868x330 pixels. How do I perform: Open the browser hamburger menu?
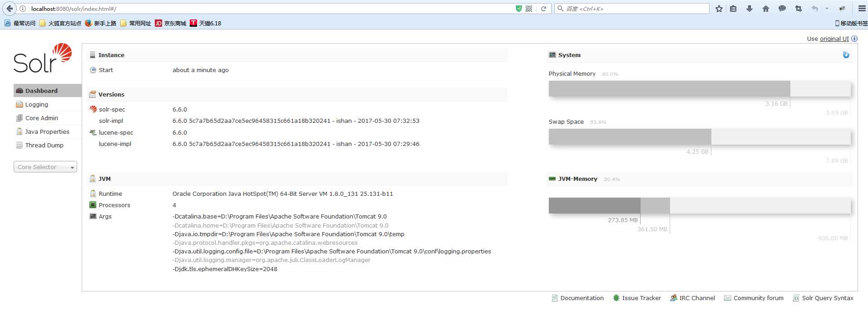[862, 9]
